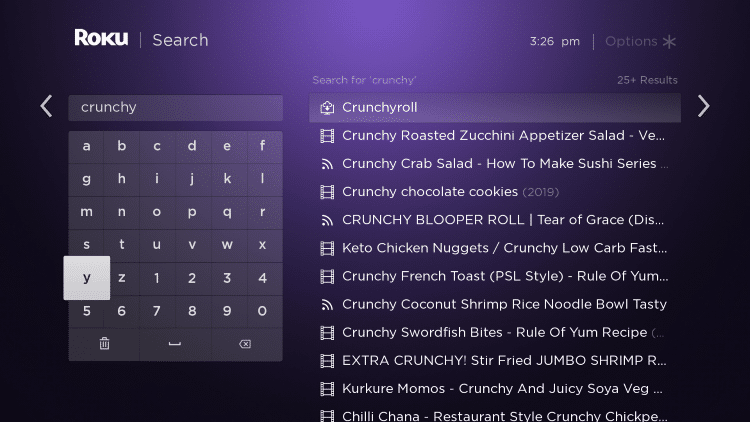The image size is (750, 422).
Task: Open Crunchy French Toast (PSL Style) result
Action: coord(495,277)
